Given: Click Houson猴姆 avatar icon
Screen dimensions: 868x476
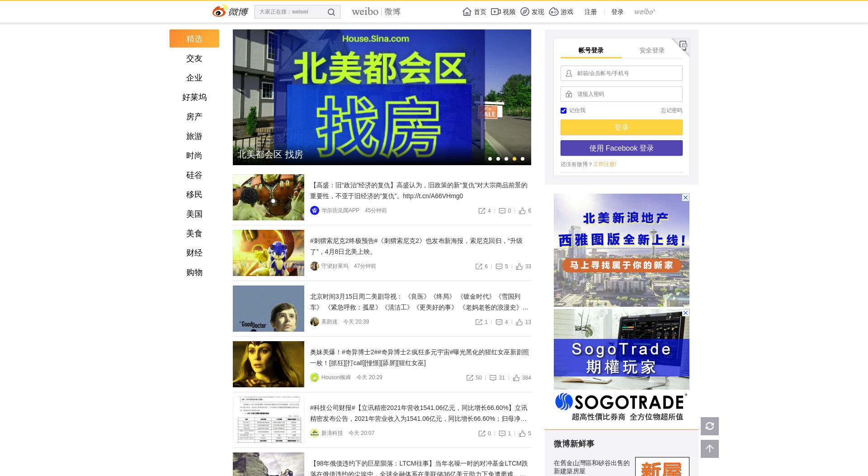Looking at the screenshot, I should pos(315,377).
